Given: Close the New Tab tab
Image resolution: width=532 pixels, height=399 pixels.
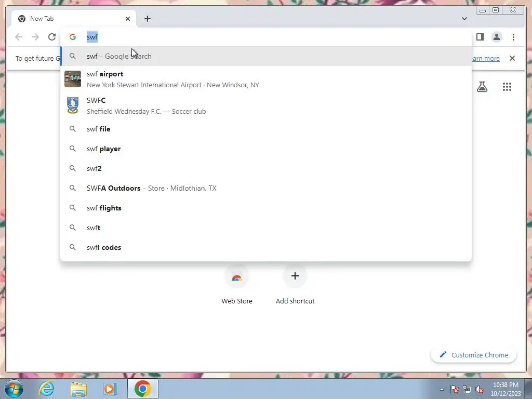Looking at the screenshot, I should 128,19.
